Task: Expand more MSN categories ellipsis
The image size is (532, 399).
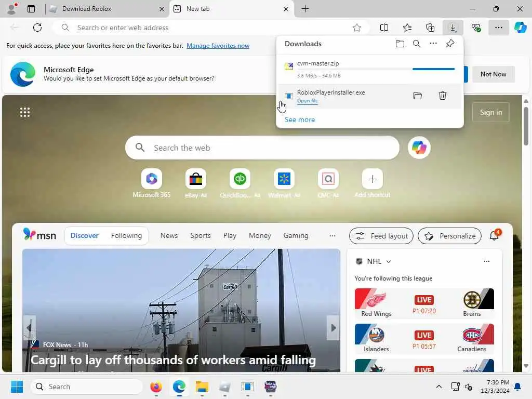Action: coord(332,235)
